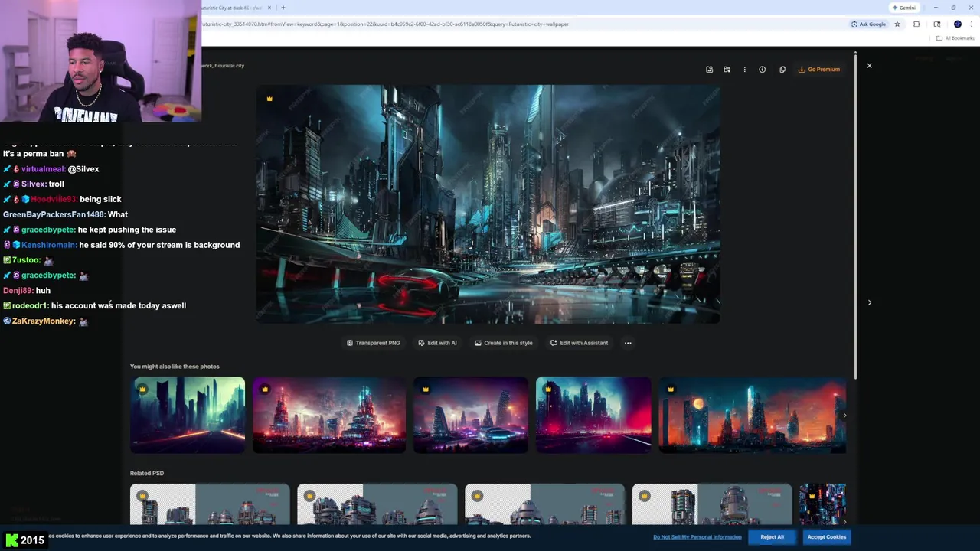980x551 pixels.
Task: Open the fourth Related PSD thumbnail
Action: (x=712, y=504)
